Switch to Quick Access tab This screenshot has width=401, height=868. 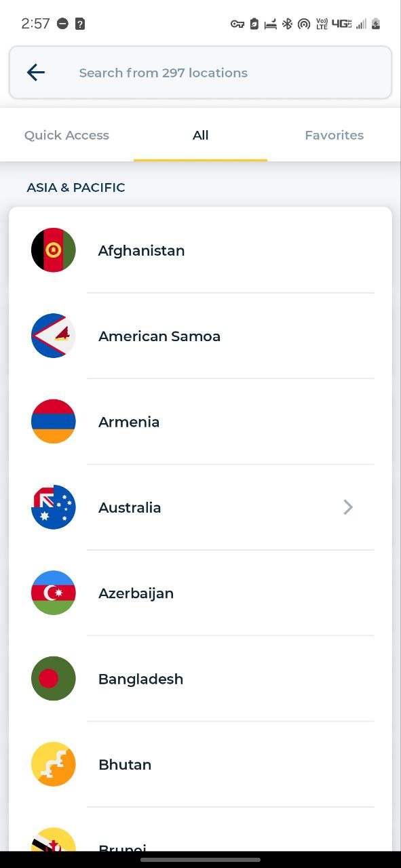click(66, 135)
